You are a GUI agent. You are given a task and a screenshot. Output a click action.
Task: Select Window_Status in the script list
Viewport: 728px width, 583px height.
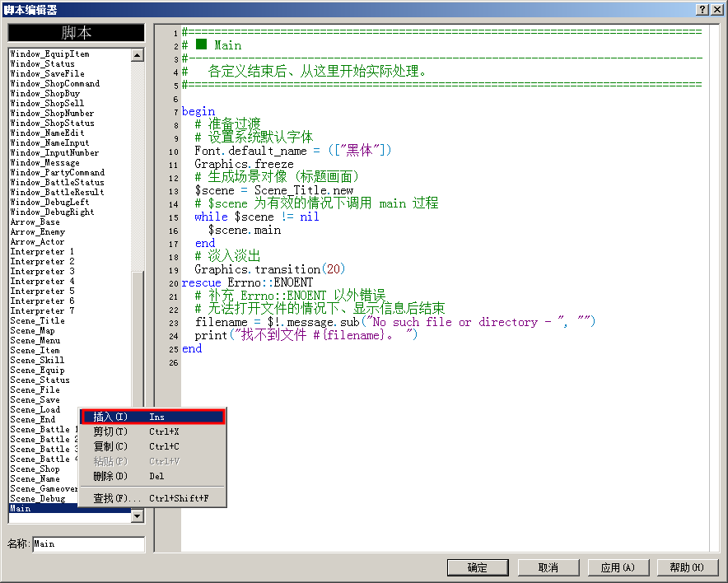point(71,63)
